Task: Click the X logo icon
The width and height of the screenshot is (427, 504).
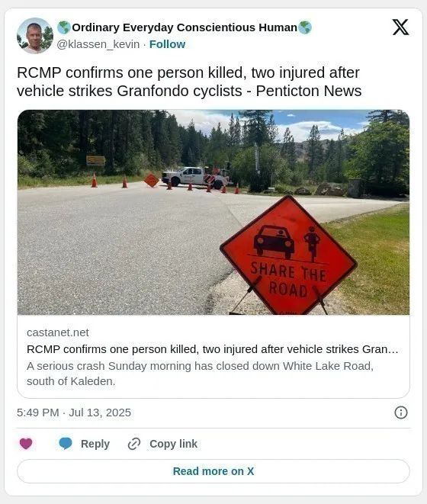Action: pos(400,27)
